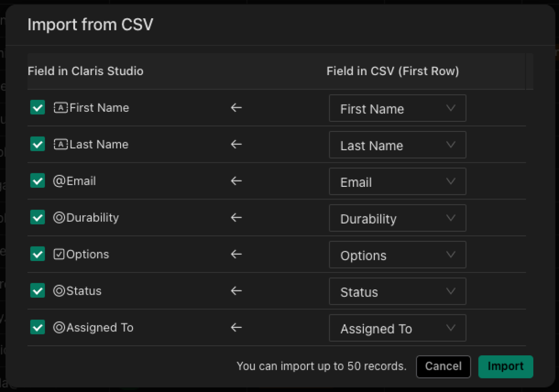Disable the Status field checkbox
This screenshot has height=392, width=559.
click(x=38, y=291)
